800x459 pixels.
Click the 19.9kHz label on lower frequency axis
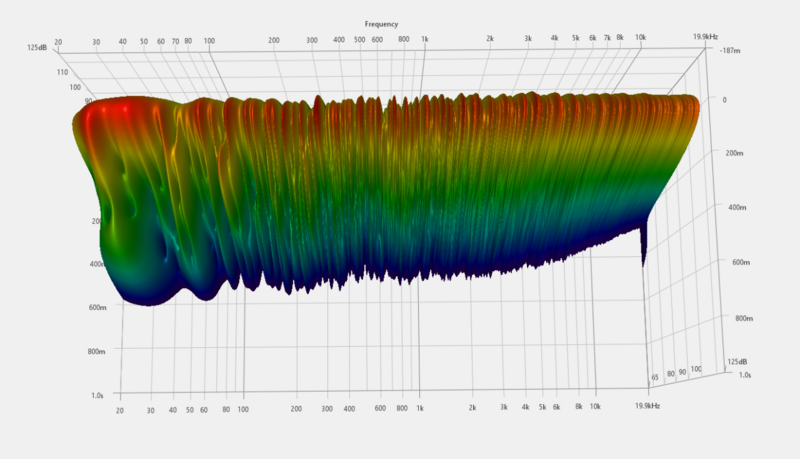(647, 406)
